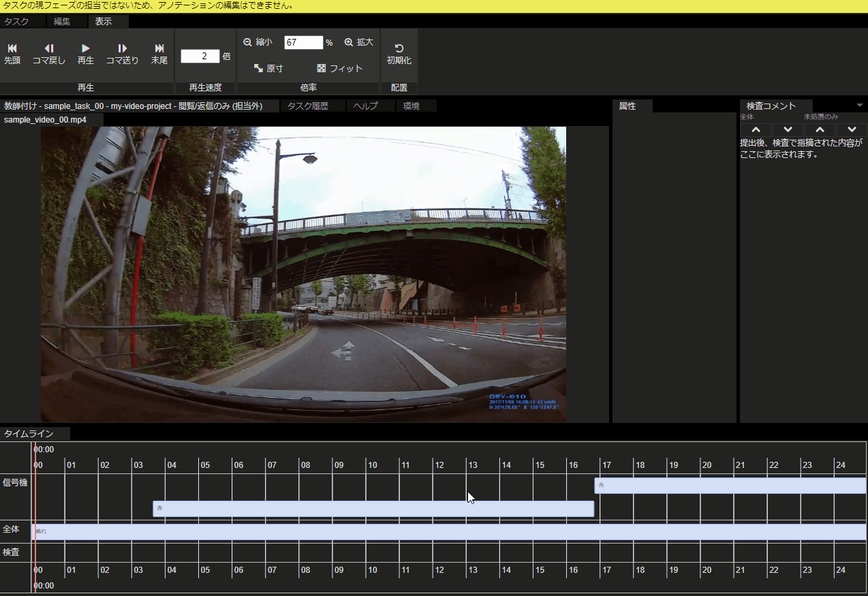
Task: Set view to original size (原寸)
Action: [x=268, y=68]
